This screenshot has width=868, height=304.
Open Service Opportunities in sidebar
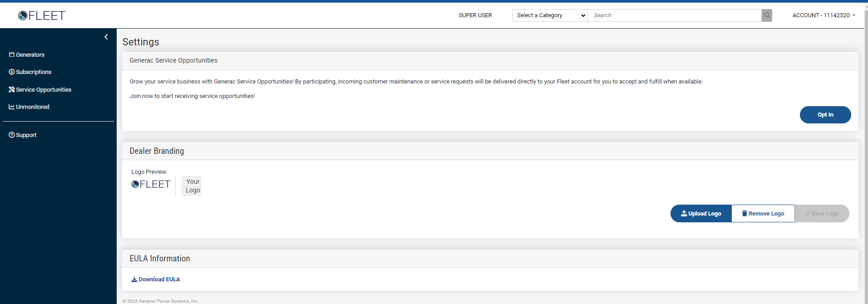click(x=44, y=90)
